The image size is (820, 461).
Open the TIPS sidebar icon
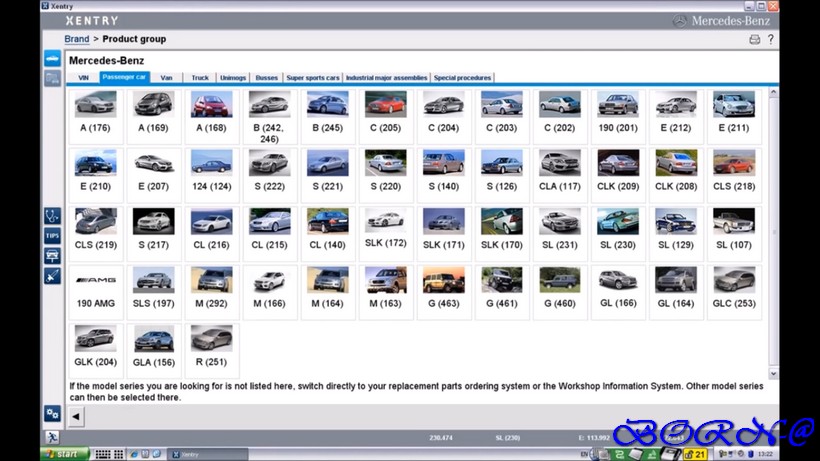point(52,236)
